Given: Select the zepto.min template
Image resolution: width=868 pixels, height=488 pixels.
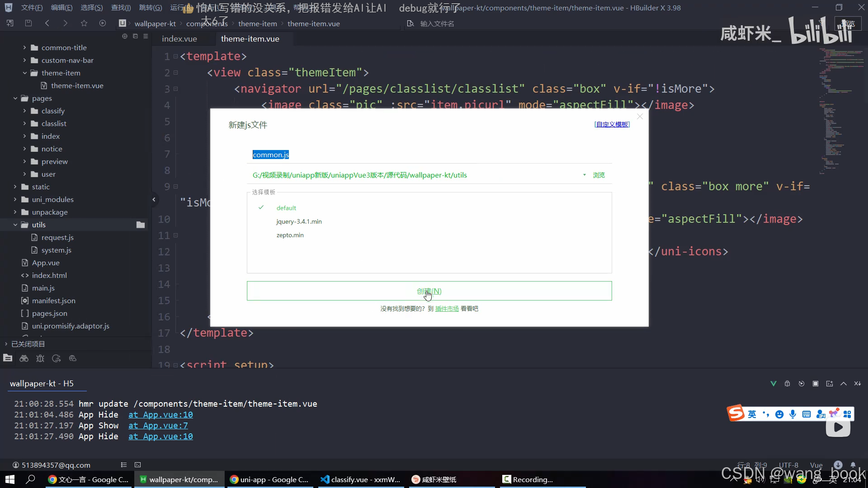Looking at the screenshot, I should click(290, 235).
